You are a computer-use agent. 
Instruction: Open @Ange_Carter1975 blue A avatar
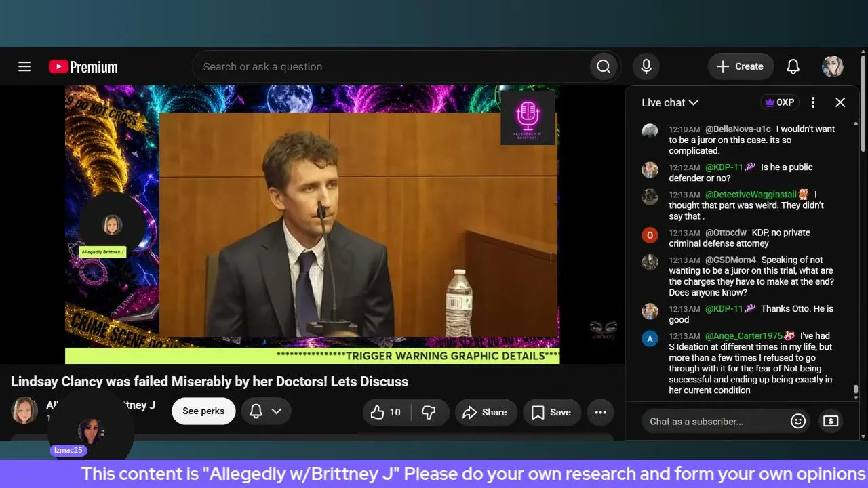pos(650,338)
